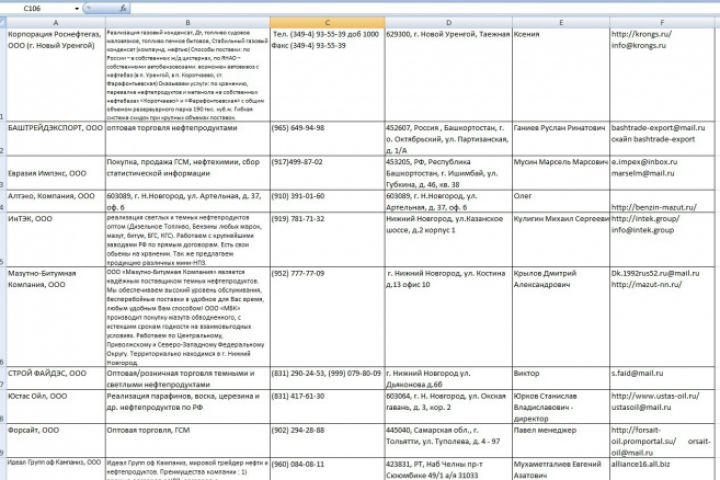
Task: Select address cell starting '452607, Россия, Башкортостан'
Action: coord(449,138)
